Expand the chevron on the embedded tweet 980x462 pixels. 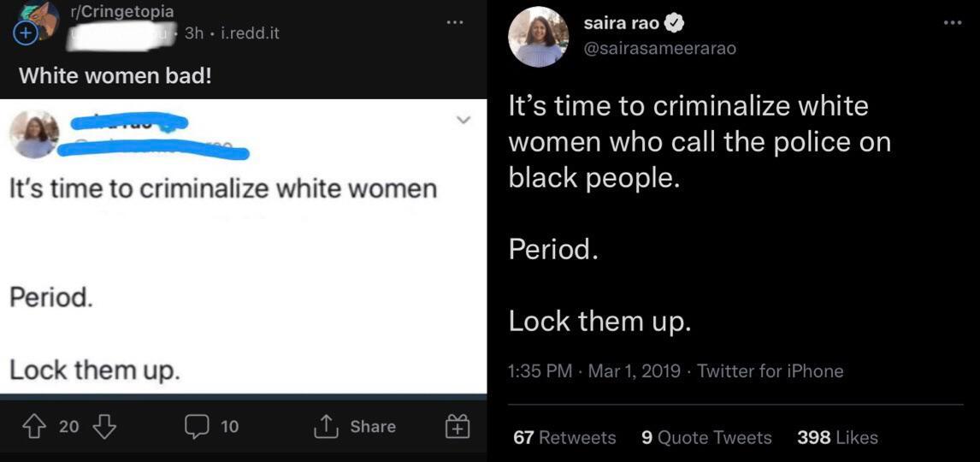click(463, 121)
